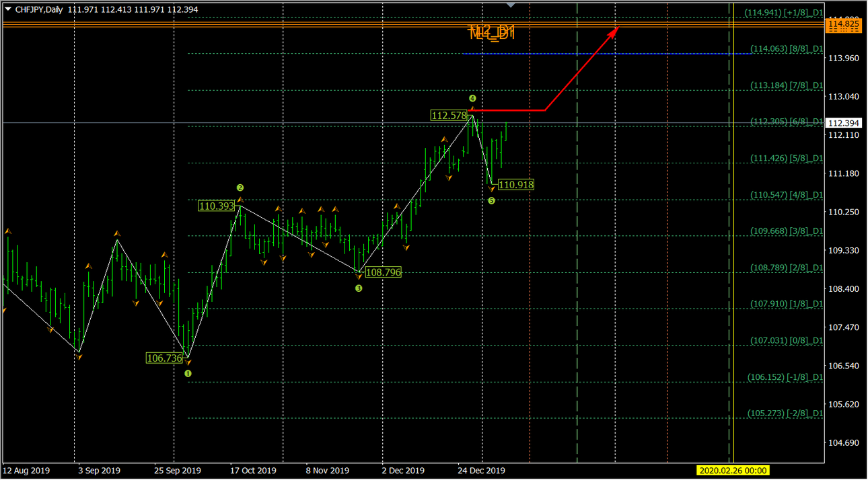This screenshot has height=480, width=868.
Task: Select the (107.910) [1/8]_D1 level label
Action: pos(787,304)
